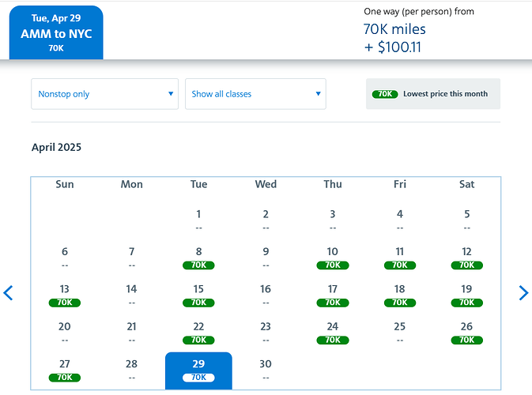Choose April 17 70K date

pyautogui.click(x=333, y=295)
